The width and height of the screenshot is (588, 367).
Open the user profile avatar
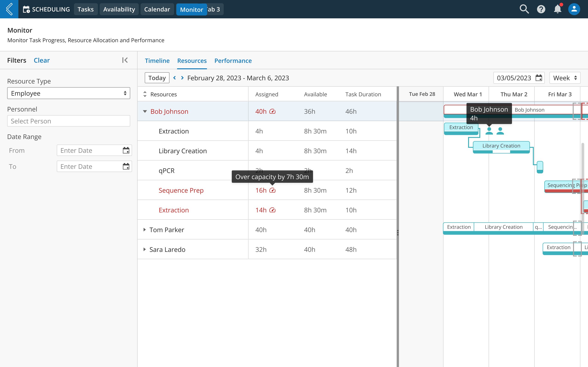(x=574, y=9)
